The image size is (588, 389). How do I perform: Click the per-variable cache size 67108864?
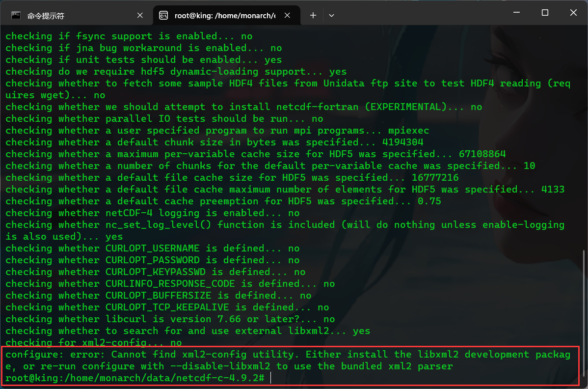click(482, 154)
